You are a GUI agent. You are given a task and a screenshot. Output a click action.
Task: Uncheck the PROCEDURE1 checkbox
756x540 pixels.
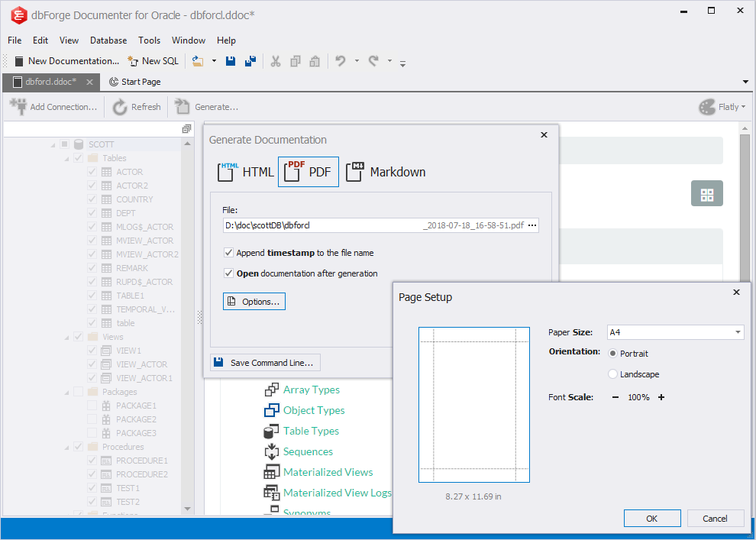coord(92,461)
